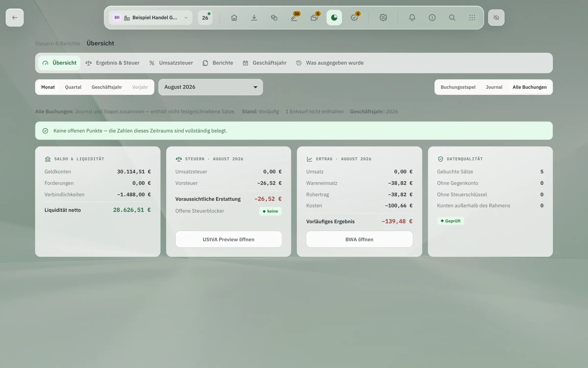This screenshot has height=368, width=588.
Task: Click the keine Steuerblocker badge
Action: point(270,211)
